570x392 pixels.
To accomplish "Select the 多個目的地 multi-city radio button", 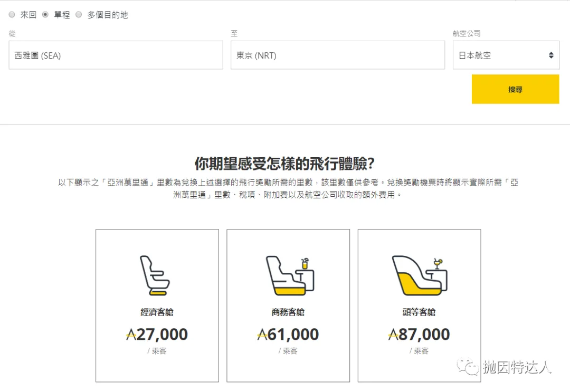I will pos(79,14).
